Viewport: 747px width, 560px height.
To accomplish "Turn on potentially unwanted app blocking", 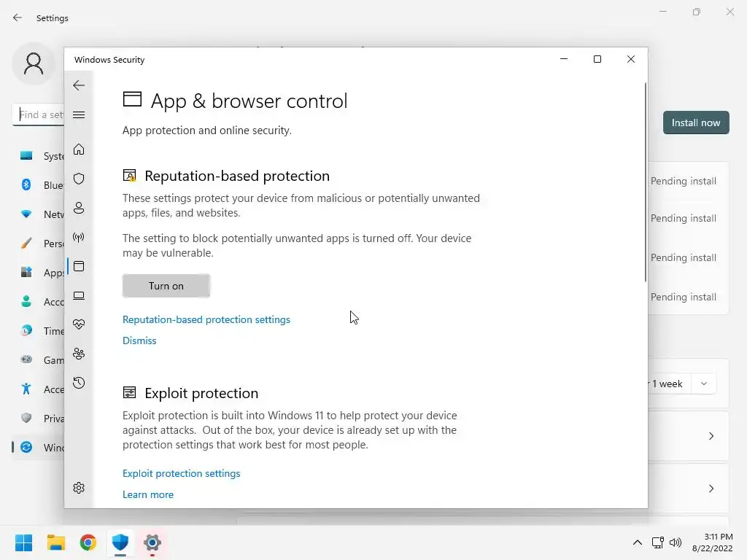I will click(x=166, y=286).
